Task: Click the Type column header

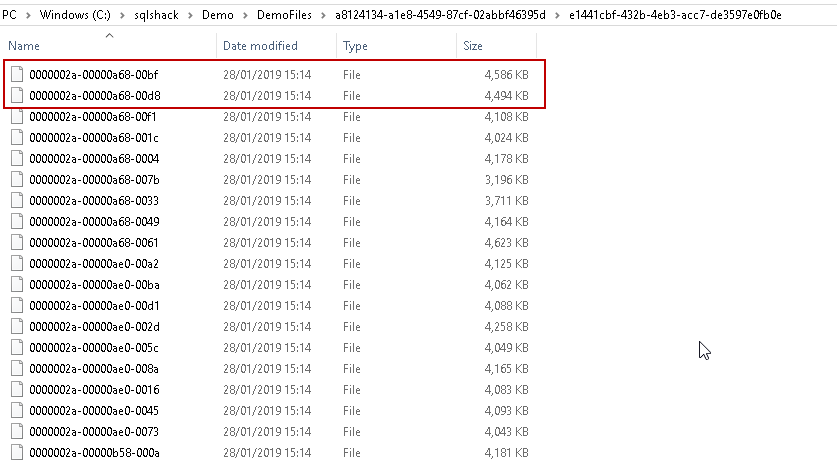Action: point(355,46)
